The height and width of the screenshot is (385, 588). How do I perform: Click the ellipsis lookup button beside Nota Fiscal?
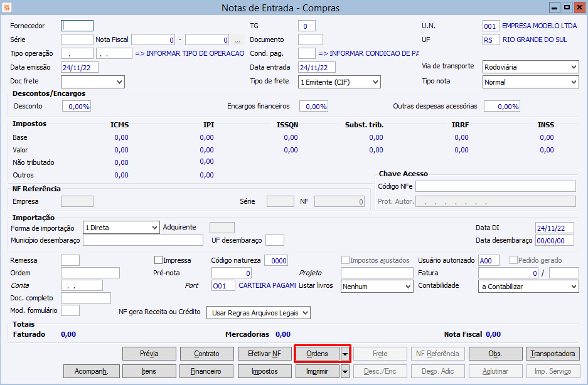[x=237, y=40]
